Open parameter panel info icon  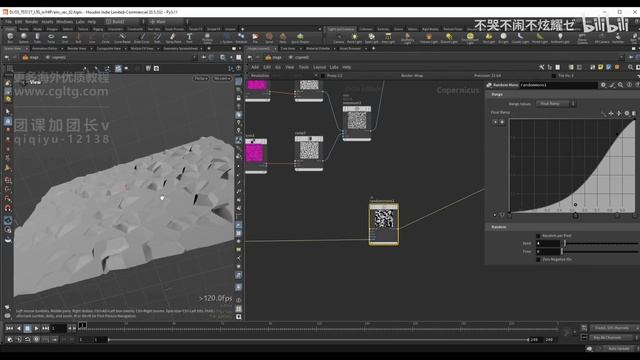(x=629, y=85)
